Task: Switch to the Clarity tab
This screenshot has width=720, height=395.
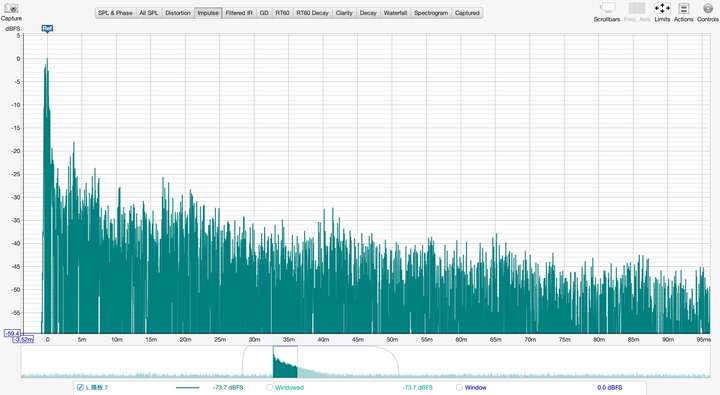Action: (344, 13)
